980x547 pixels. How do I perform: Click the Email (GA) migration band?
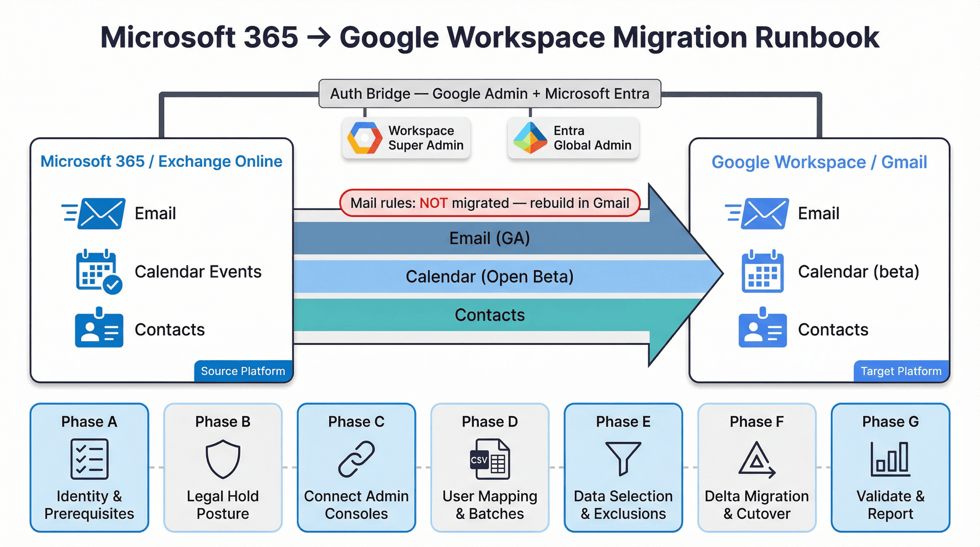pyautogui.click(x=489, y=238)
